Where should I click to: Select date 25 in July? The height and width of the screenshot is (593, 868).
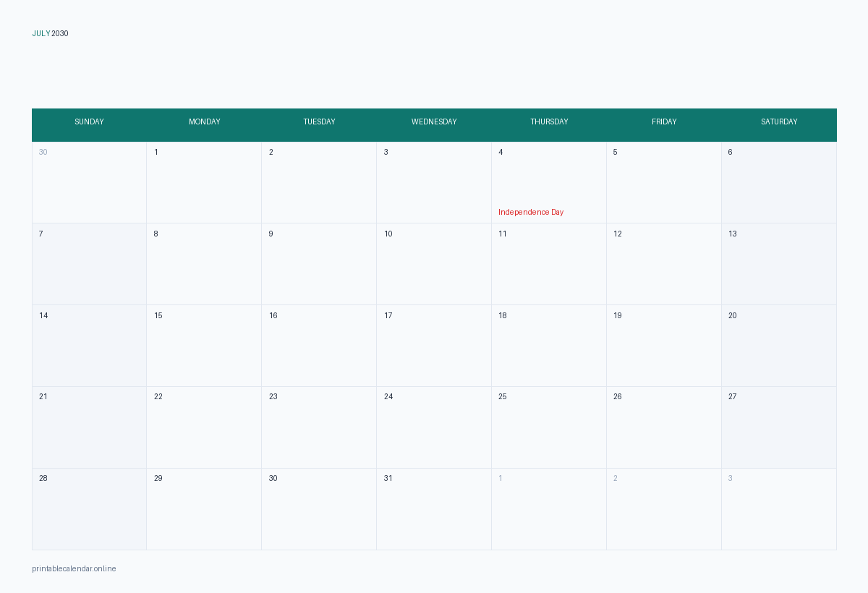point(549,427)
